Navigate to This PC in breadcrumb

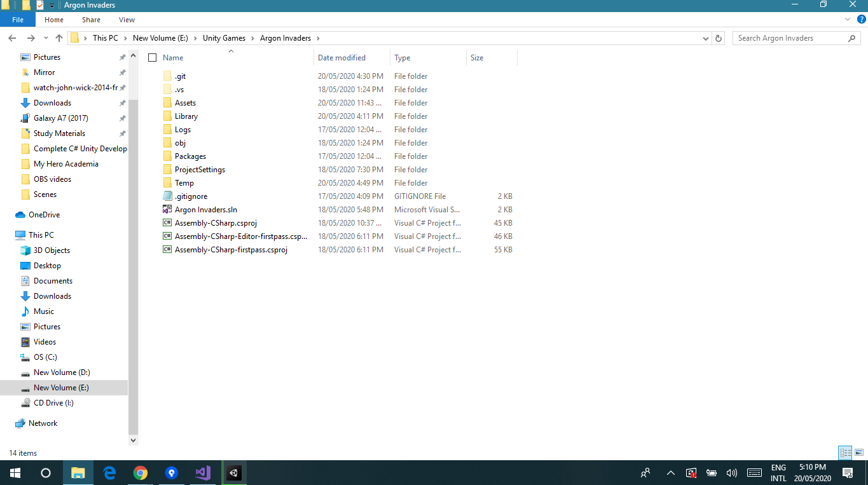[x=105, y=38]
